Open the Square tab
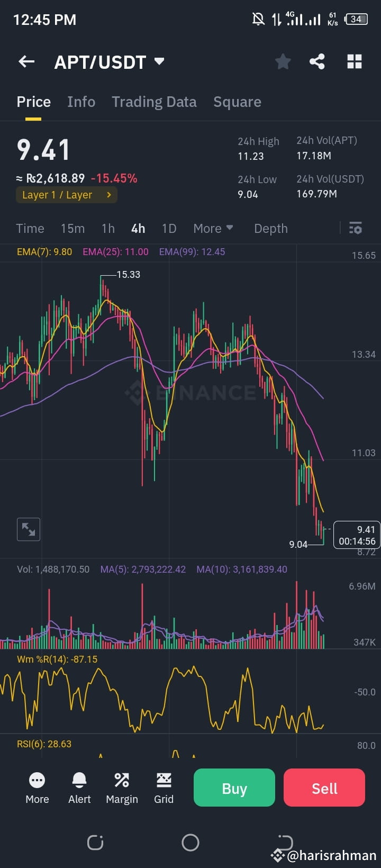Image resolution: width=381 pixels, height=868 pixels. (x=237, y=102)
